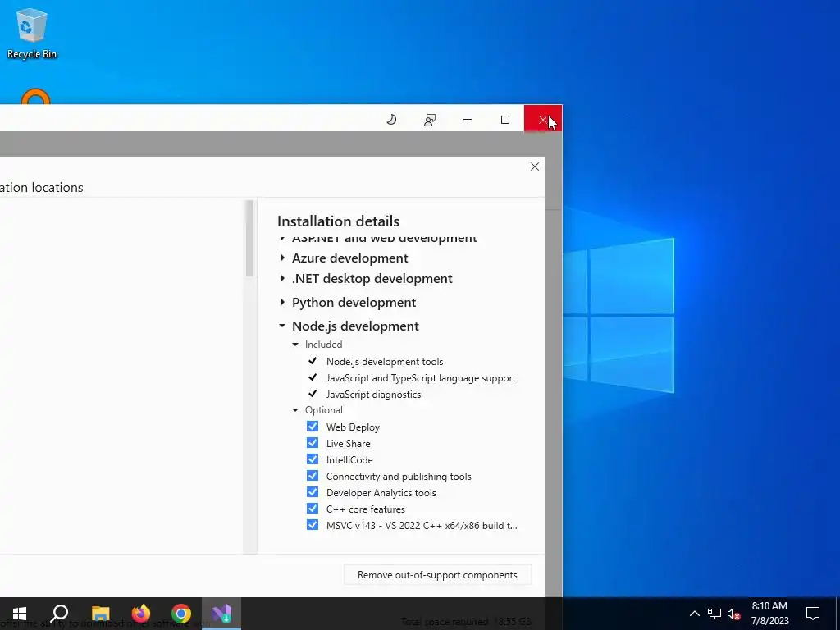The width and height of the screenshot is (840, 630).
Task: Expand the Python development node
Action: [282, 302]
